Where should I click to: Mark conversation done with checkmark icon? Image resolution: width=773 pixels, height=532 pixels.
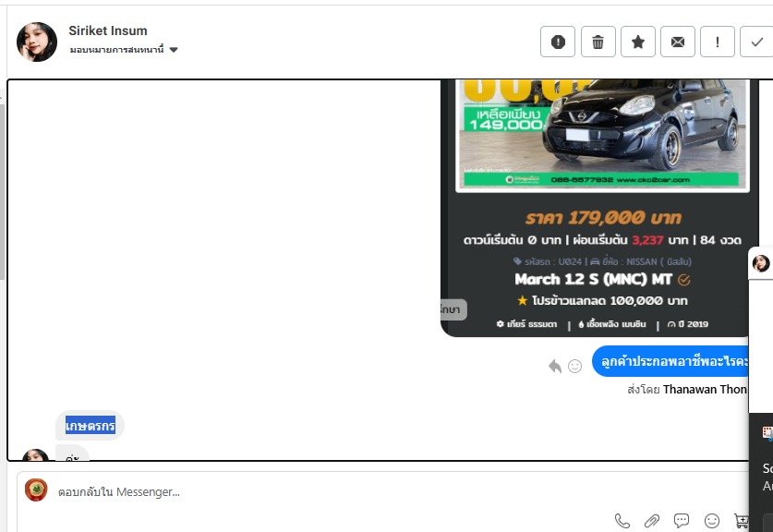[x=756, y=42]
